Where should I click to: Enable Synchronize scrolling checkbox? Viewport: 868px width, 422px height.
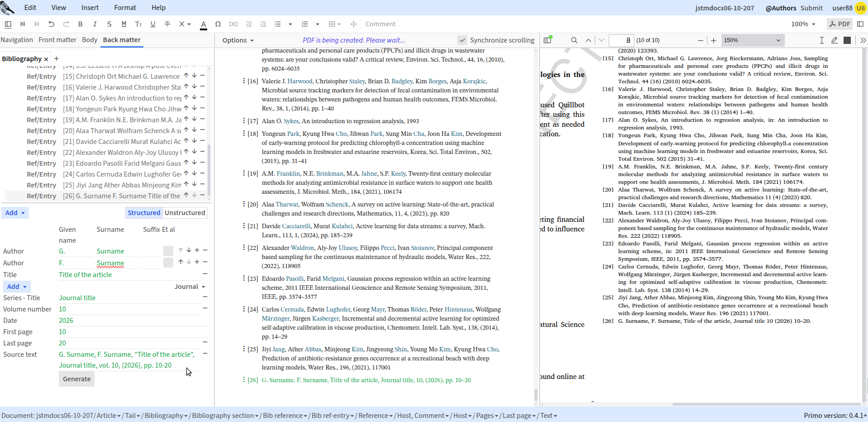coord(462,40)
